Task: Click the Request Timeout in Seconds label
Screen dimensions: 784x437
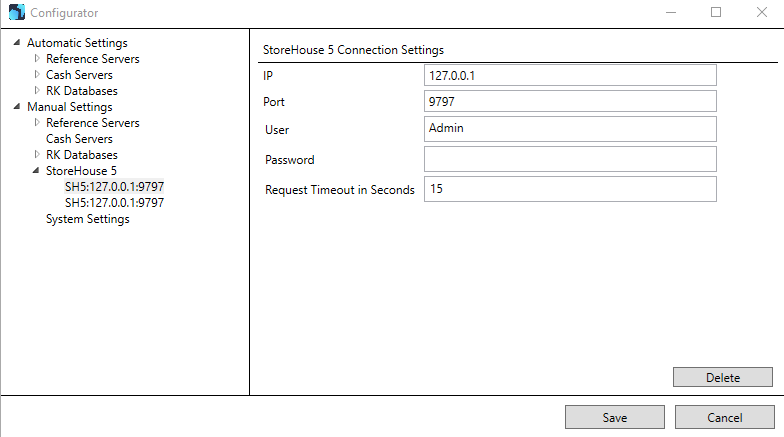Action: click(x=340, y=190)
